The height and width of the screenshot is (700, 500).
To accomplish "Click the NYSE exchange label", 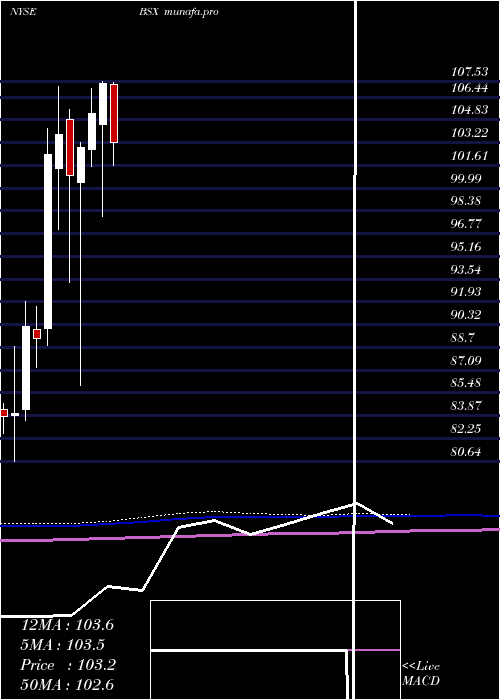I will pos(23,12).
